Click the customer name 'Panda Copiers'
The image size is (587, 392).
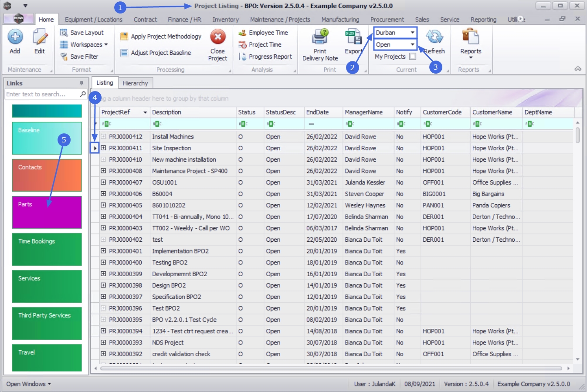pyautogui.click(x=491, y=205)
